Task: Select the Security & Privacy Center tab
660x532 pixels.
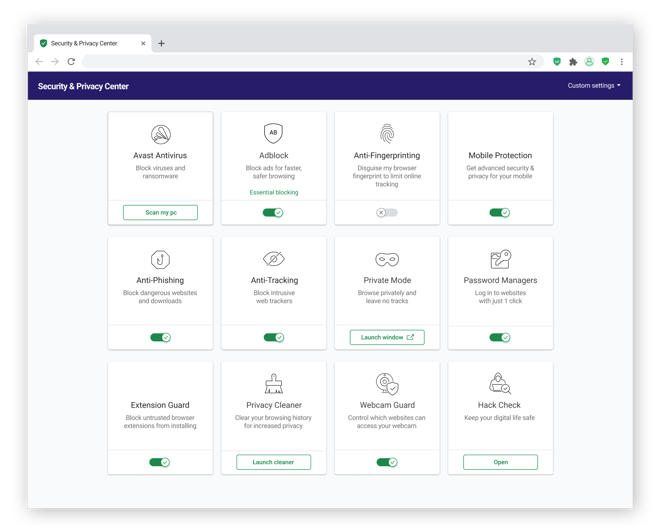Action: [92, 43]
